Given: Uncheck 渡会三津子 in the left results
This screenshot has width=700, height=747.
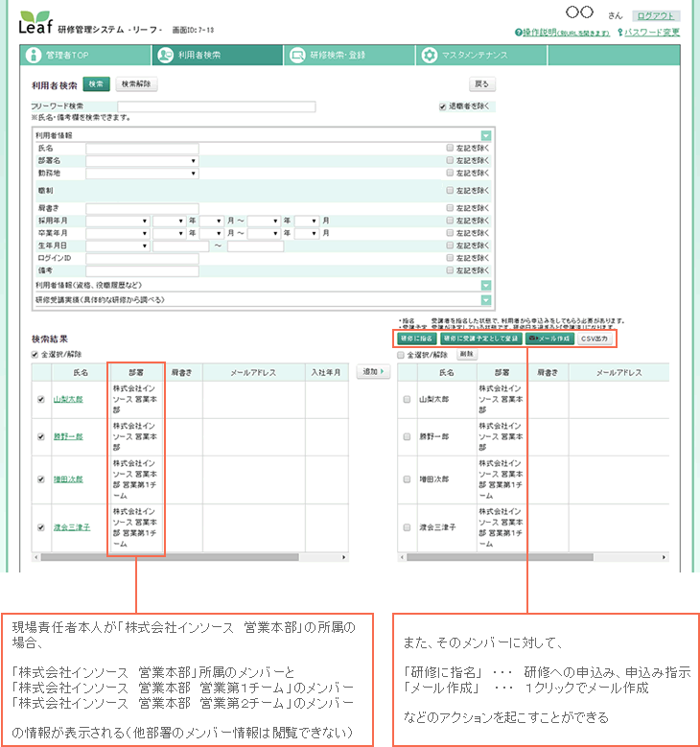Looking at the screenshot, I should 41,527.
